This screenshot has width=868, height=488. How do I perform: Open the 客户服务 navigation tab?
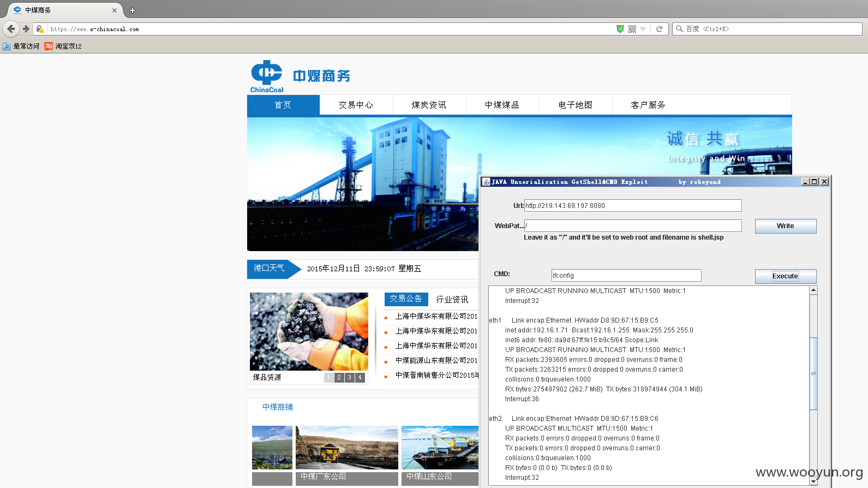(x=649, y=105)
